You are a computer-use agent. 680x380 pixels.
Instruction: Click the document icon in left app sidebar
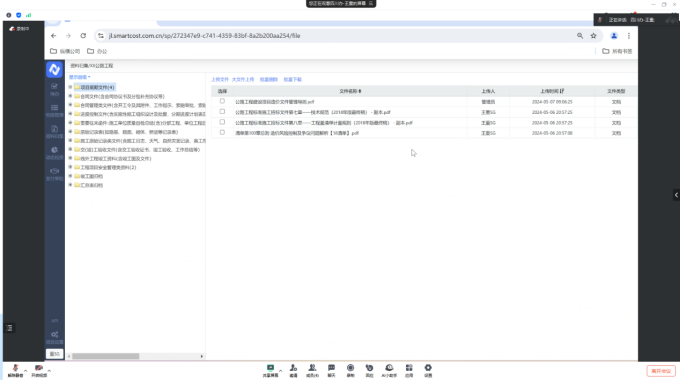(x=54, y=129)
